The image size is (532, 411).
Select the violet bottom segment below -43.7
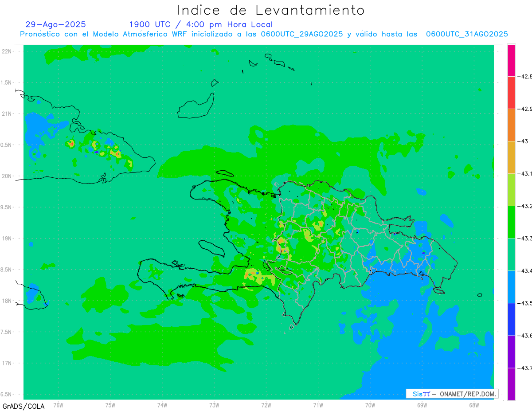point(511,384)
